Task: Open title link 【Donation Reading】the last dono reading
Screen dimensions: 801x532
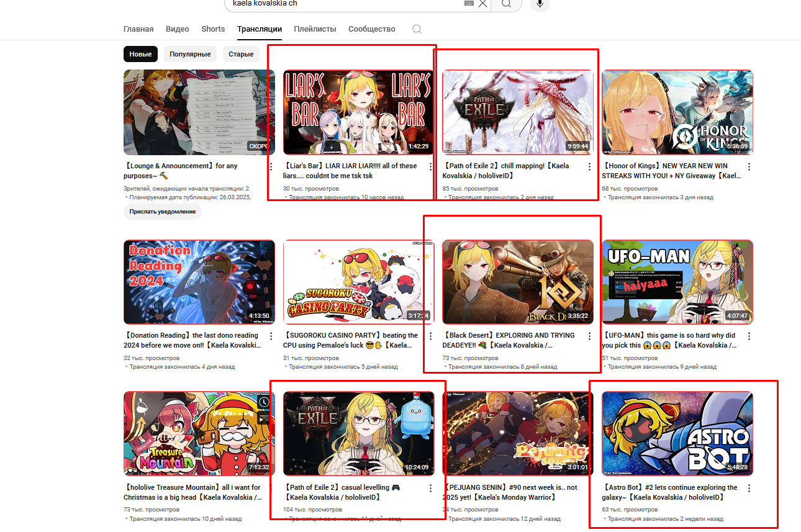Action: coord(193,340)
